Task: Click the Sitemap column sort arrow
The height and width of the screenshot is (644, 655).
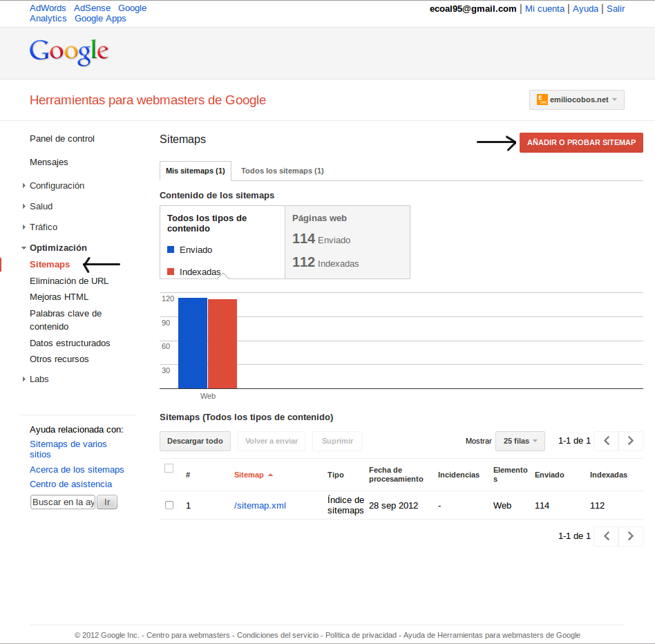Action: [x=270, y=475]
